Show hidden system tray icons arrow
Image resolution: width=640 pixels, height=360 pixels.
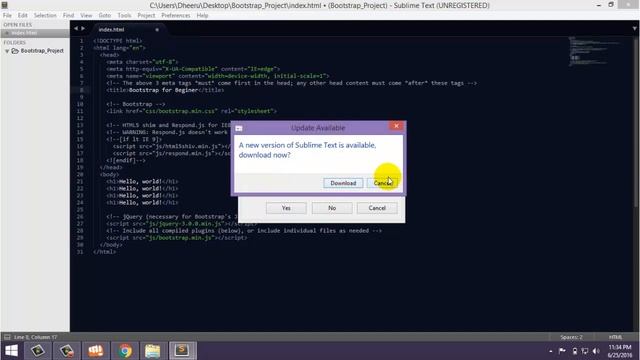click(551, 351)
